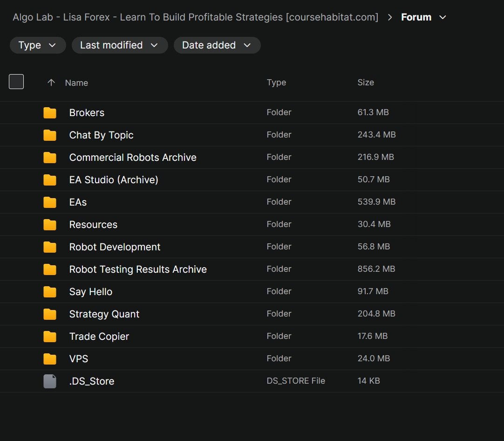Click the Robot Development folder icon
Screen dimensions: 504x441
50,247
